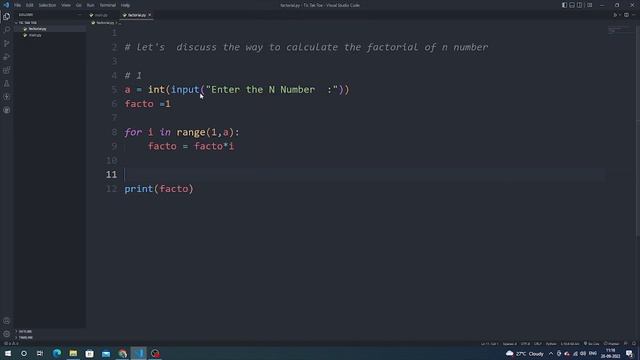Open the Extensions view

(x=7, y=70)
